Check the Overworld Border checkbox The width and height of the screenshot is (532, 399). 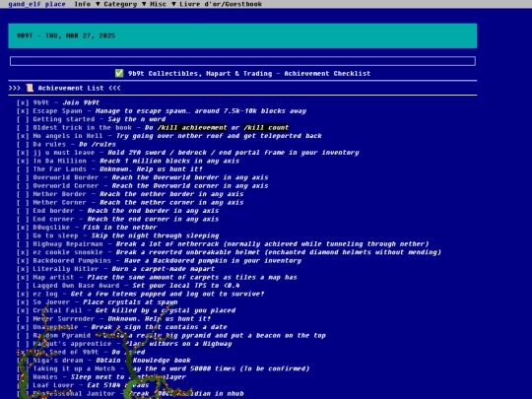[23, 177]
